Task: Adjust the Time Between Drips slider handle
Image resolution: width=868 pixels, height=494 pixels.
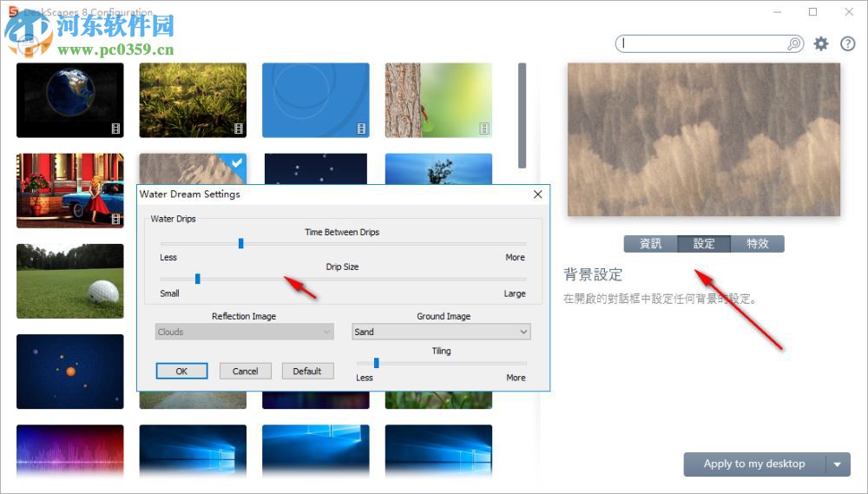Action: click(240, 243)
